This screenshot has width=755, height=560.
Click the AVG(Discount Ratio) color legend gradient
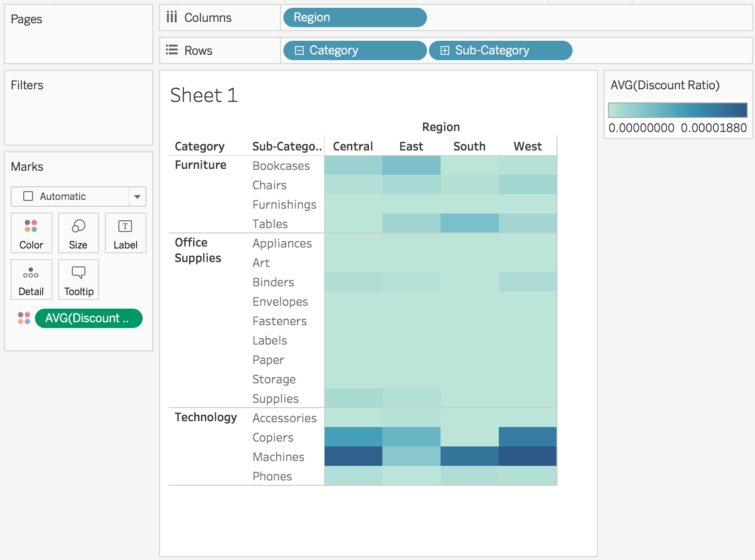click(x=678, y=110)
